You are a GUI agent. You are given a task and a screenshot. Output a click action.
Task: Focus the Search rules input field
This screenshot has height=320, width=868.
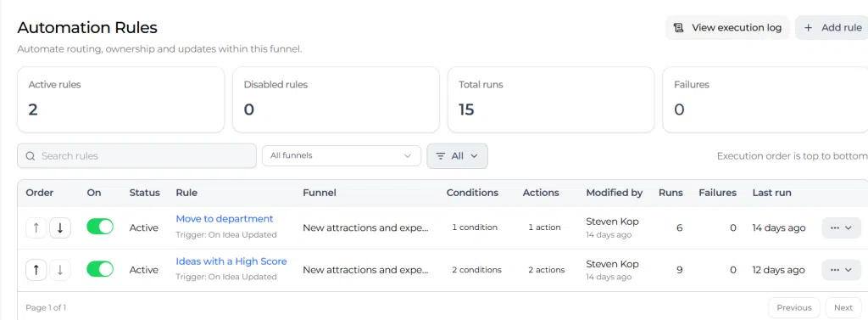(136, 156)
